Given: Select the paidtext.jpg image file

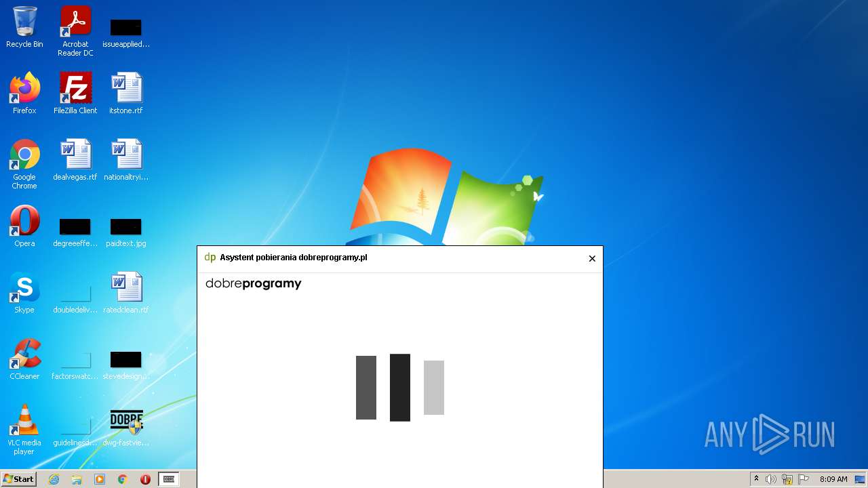Looking at the screenshot, I should click(x=126, y=232).
